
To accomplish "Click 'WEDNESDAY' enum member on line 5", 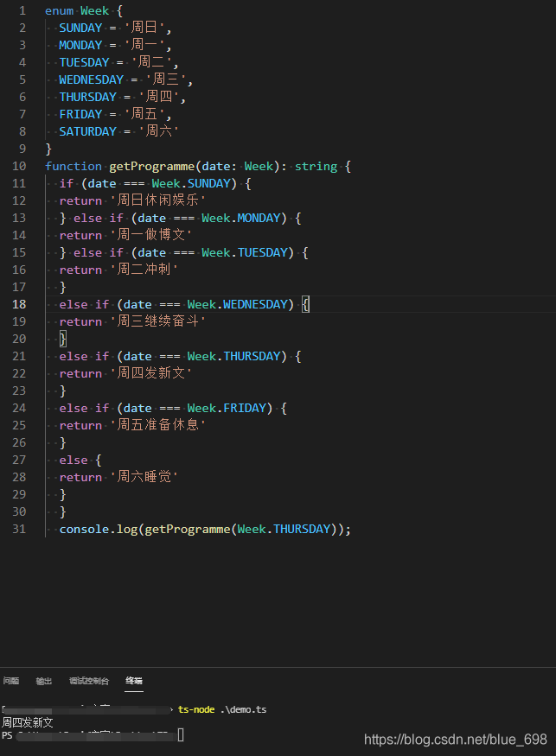I will 91,79.
